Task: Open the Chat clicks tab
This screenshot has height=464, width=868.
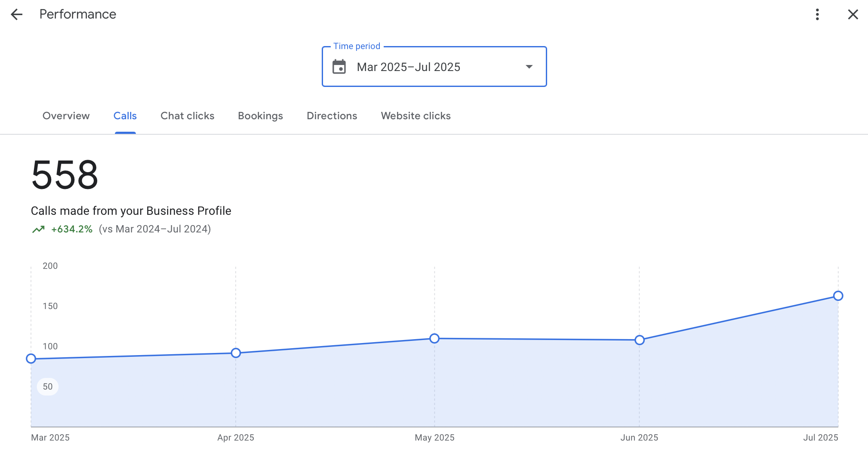Action: tap(187, 116)
